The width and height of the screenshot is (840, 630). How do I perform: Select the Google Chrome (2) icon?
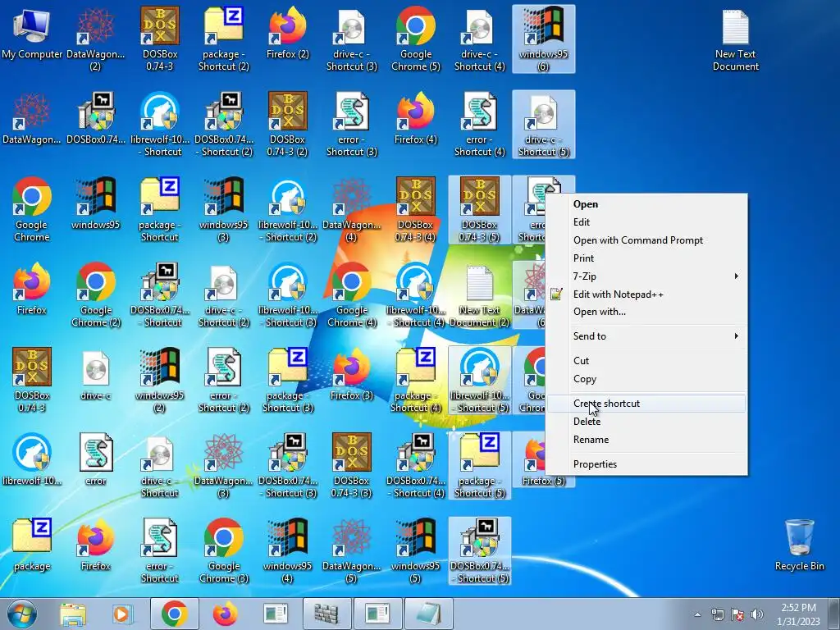tap(96, 294)
